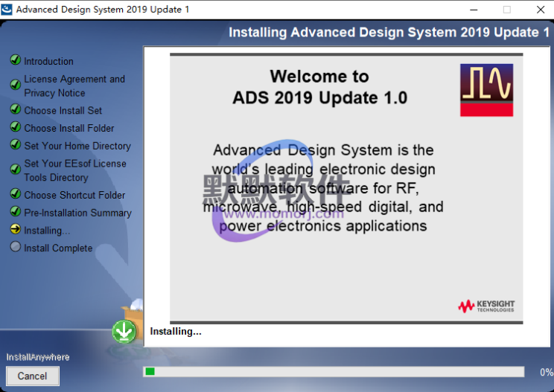Select the EEsof License Tools Directory step
This screenshot has height=392, width=554.
[x=74, y=170]
